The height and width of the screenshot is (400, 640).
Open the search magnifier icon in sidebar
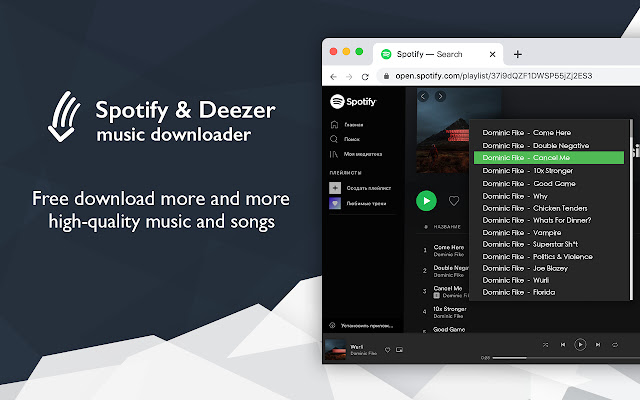pyautogui.click(x=334, y=139)
